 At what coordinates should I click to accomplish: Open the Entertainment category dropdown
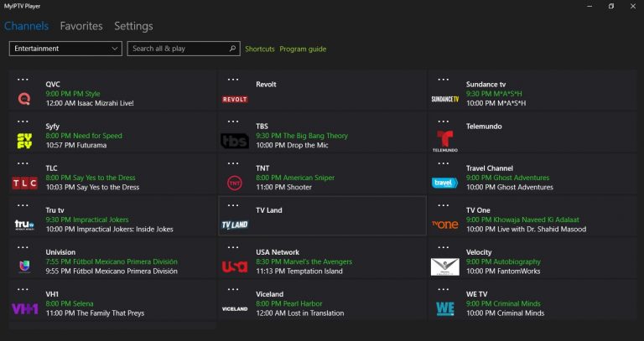(65, 49)
